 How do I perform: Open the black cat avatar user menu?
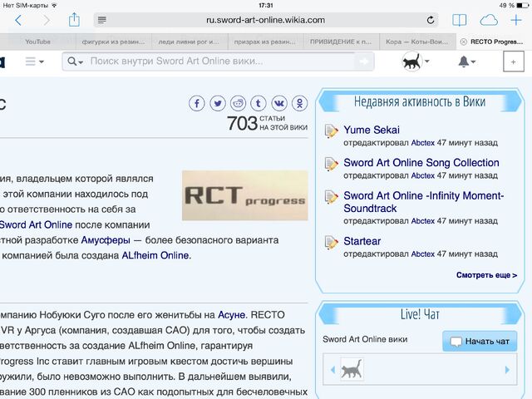[416, 62]
